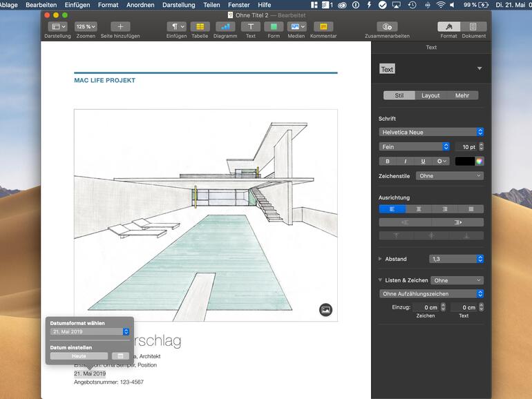Open the calendar picker in date popup

point(120,356)
